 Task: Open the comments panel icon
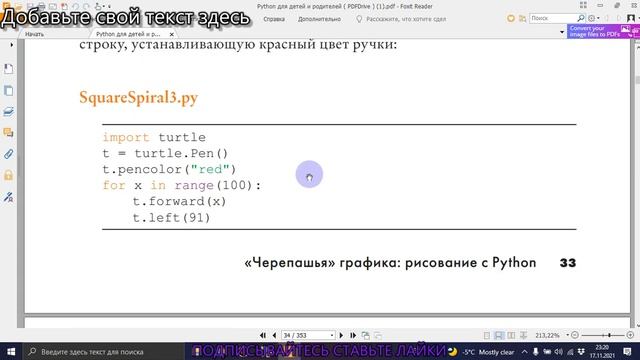(x=8, y=133)
